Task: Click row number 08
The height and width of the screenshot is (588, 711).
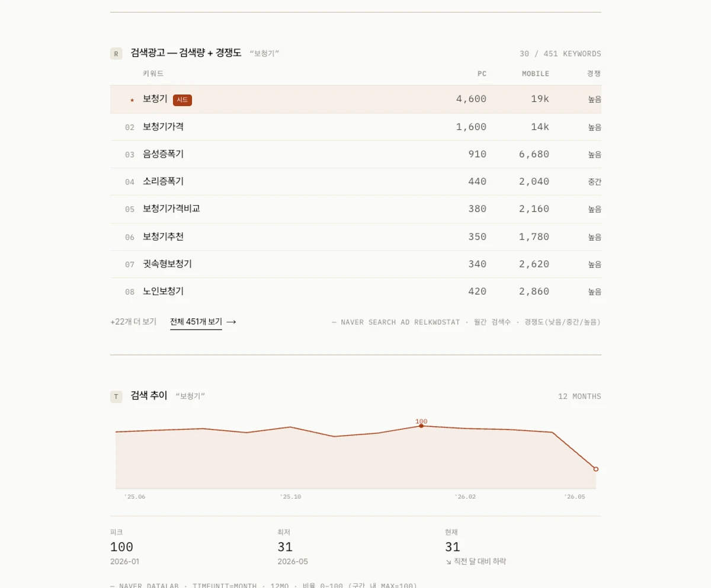Action: (x=130, y=292)
